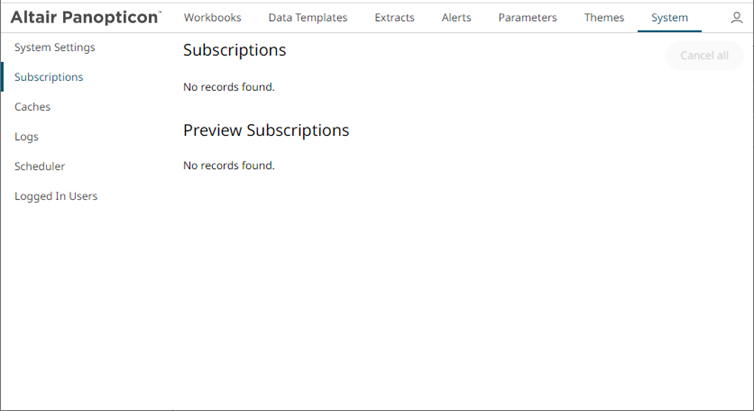Open the Parameters tab
This screenshot has height=411, width=754.
(x=527, y=18)
